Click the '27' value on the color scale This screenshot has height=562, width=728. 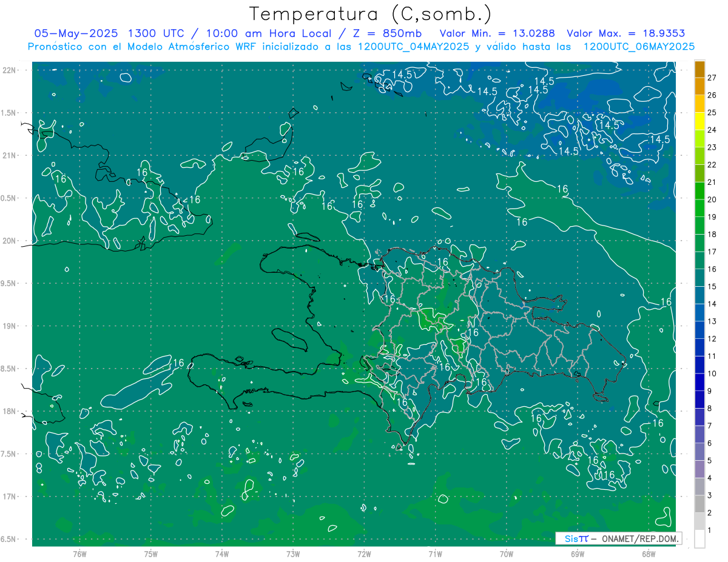[712, 78]
